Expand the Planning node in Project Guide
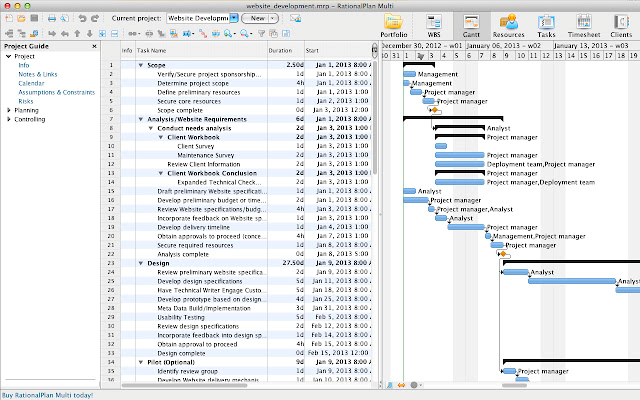The height and width of the screenshot is (400, 640). (x=9, y=110)
